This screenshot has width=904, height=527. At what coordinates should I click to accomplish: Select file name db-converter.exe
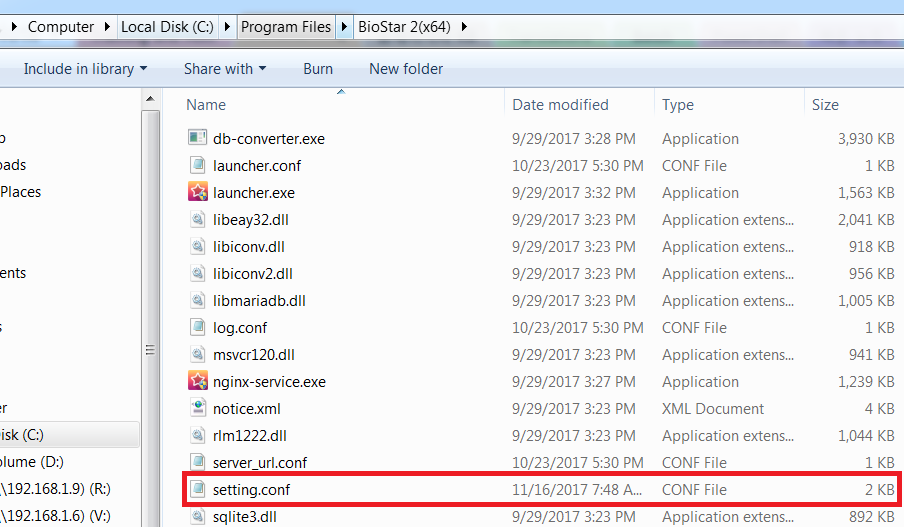coord(269,138)
